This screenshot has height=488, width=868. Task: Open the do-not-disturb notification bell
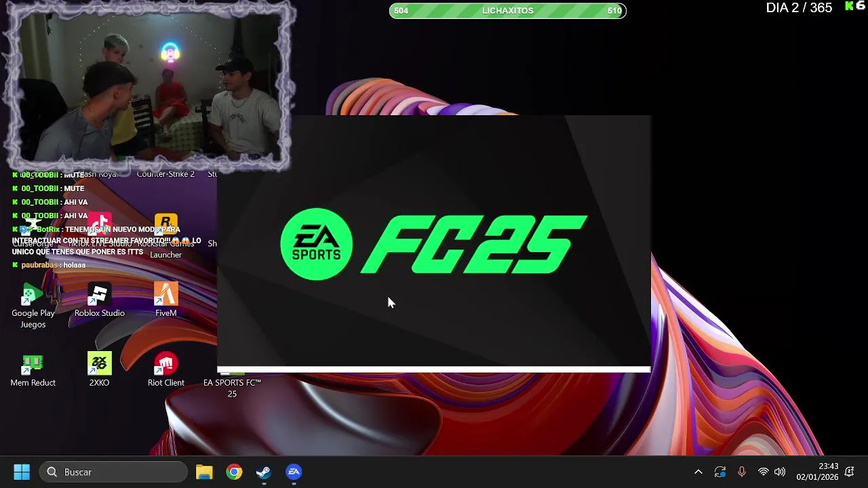point(849,472)
